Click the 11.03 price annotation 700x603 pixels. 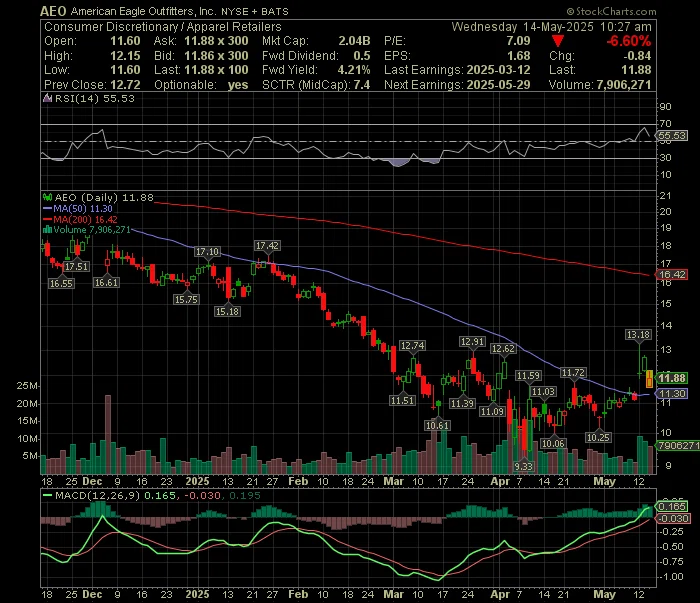[x=543, y=391]
